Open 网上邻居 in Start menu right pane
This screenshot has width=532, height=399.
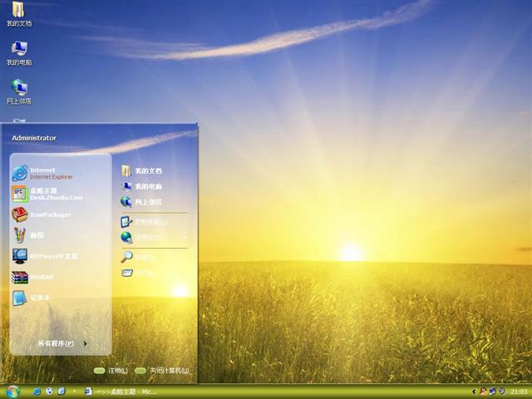(x=141, y=202)
